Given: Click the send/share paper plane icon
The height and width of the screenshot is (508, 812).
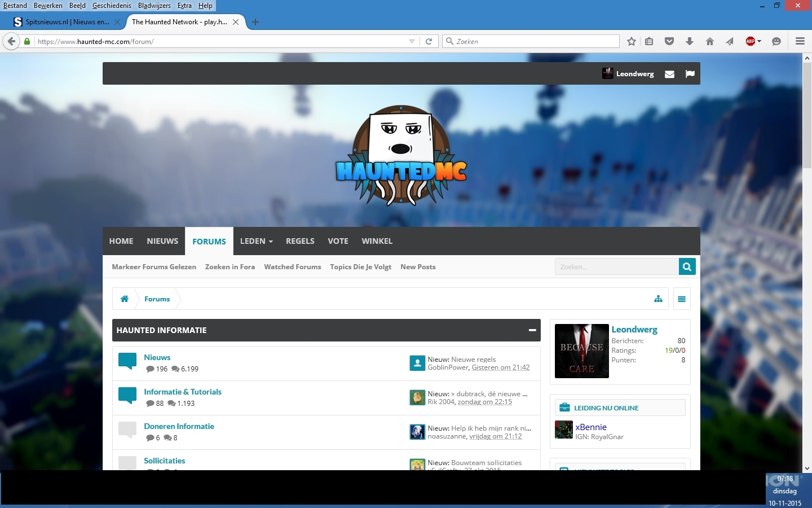Looking at the screenshot, I should tap(730, 41).
